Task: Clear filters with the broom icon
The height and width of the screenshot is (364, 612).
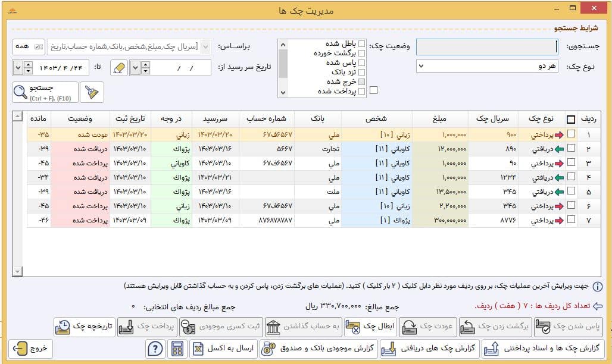Action: pos(92,92)
